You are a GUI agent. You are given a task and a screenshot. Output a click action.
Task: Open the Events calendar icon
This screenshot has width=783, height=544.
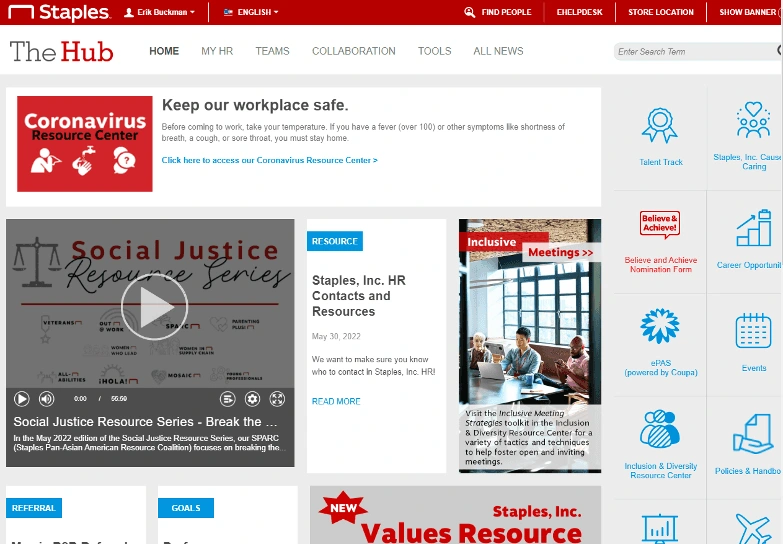click(753, 330)
